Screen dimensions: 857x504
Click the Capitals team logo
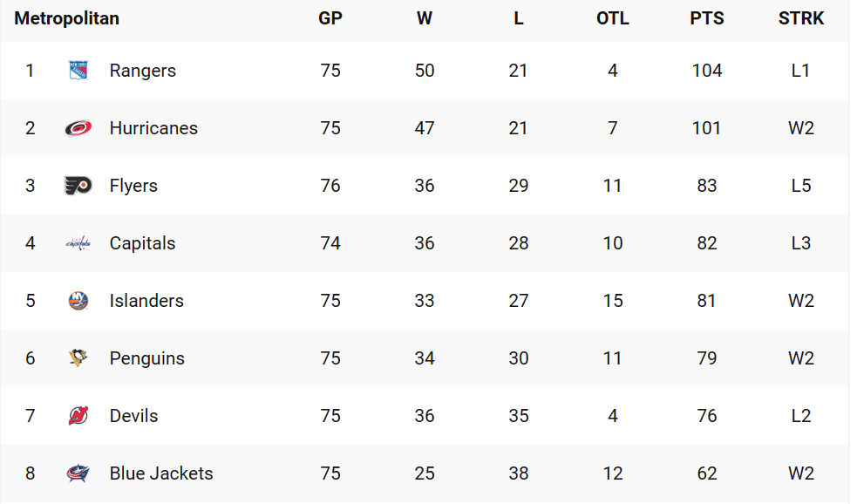[x=78, y=243]
